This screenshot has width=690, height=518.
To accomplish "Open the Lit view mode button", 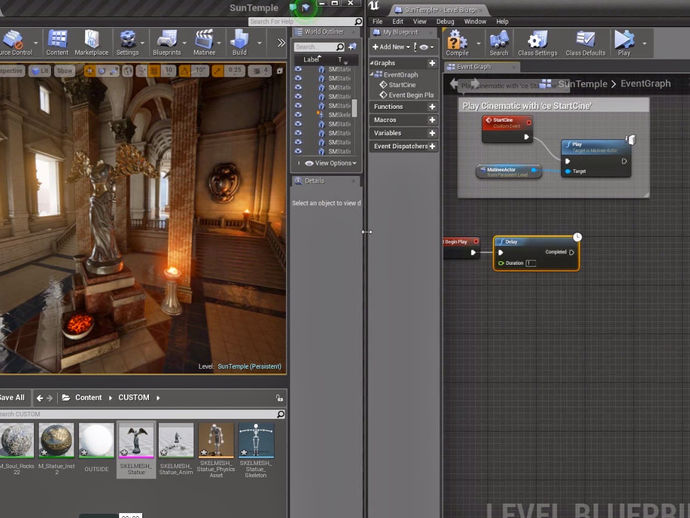I will click(40, 71).
